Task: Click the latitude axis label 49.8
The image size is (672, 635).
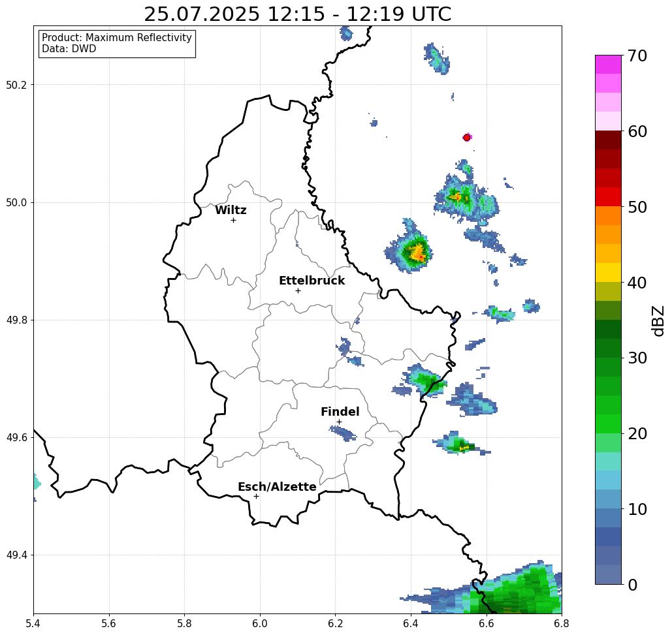Action: click(x=16, y=320)
